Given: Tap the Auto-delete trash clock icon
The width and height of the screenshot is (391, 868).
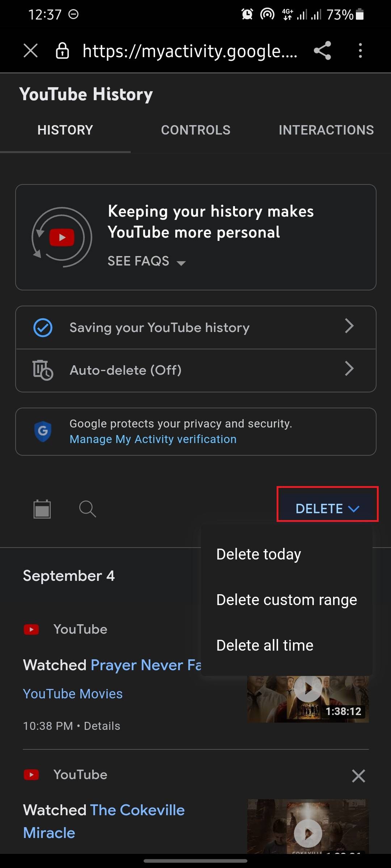Looking at the screenshot, I should [43, 370].
